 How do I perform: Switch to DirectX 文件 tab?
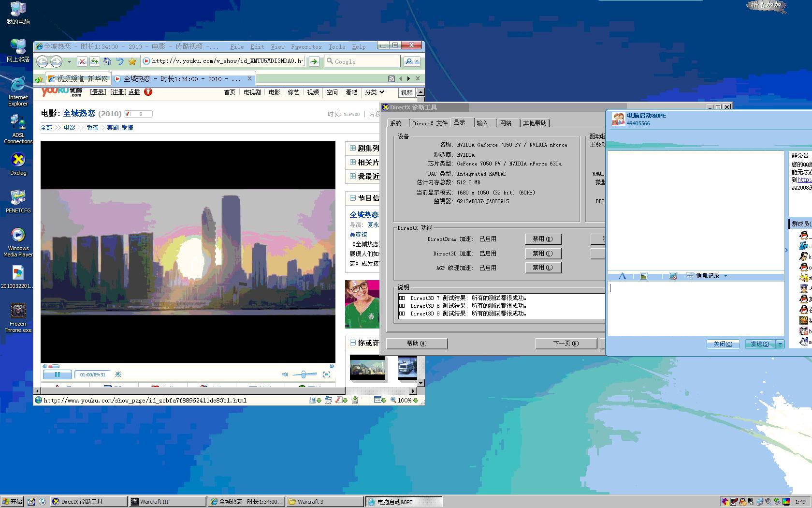click(x=430, y=123)
